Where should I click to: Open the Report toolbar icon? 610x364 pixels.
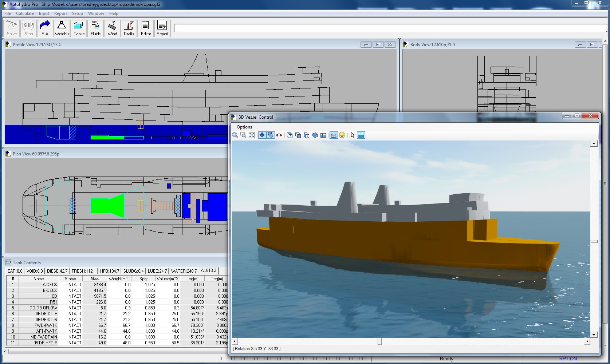(162, 28)
